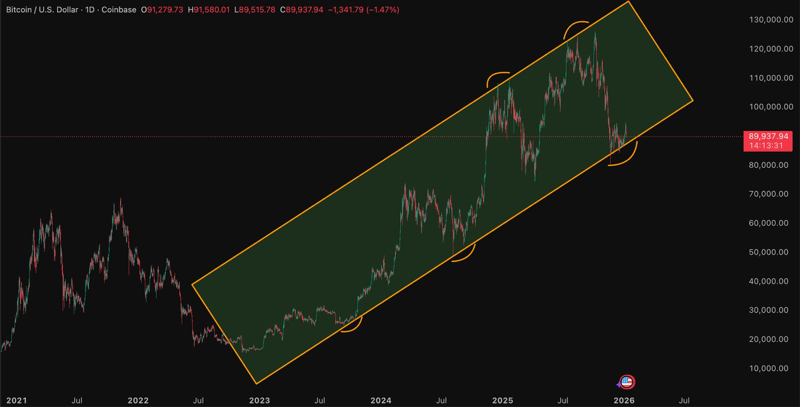Click the red current price label 89,937.94

(768, 136)
